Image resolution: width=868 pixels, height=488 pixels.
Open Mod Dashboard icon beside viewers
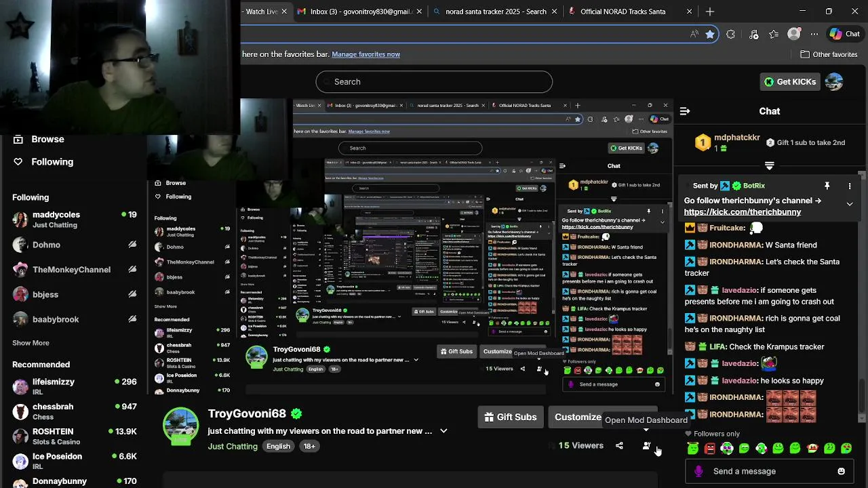646,445
